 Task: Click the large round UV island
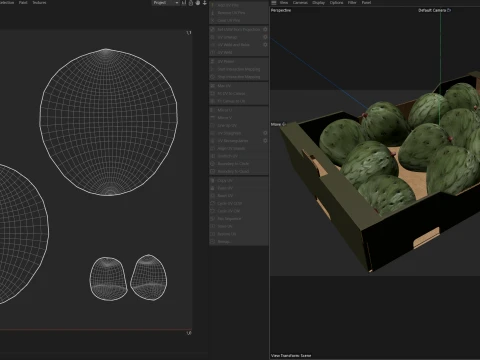(x=108, y=122)
